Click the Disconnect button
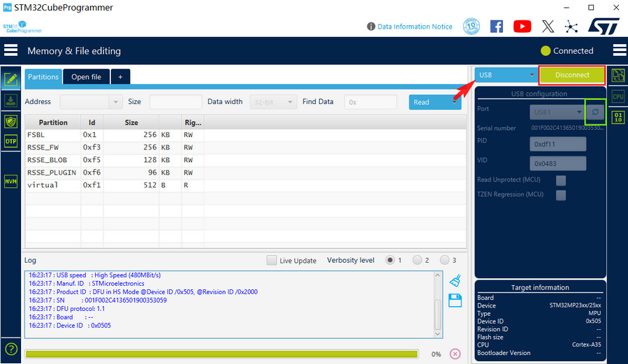The image size is (628, 364). pyautogui.click(x=572, y=75)
